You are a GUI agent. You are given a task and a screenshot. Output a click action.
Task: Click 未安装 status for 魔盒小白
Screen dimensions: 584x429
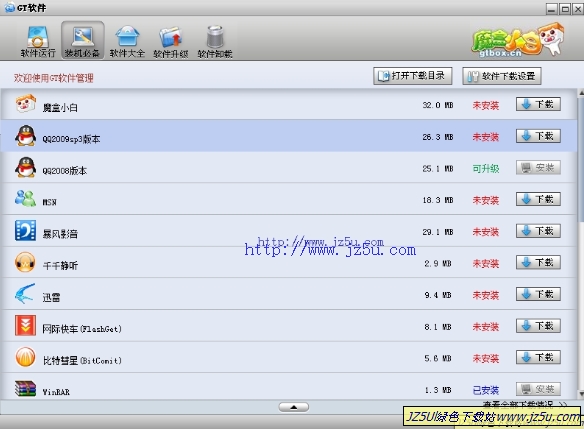tap(486, 105)
